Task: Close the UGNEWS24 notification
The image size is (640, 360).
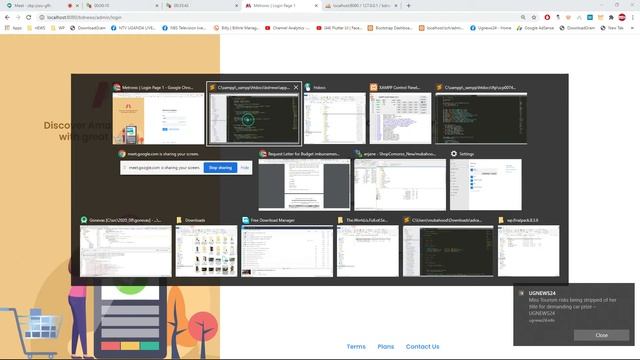Action: [601, 335]
